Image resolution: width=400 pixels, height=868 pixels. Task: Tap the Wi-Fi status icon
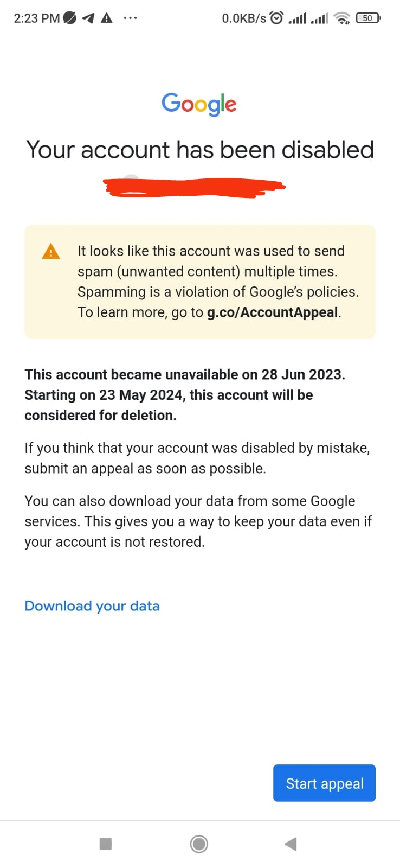[342, 19]
